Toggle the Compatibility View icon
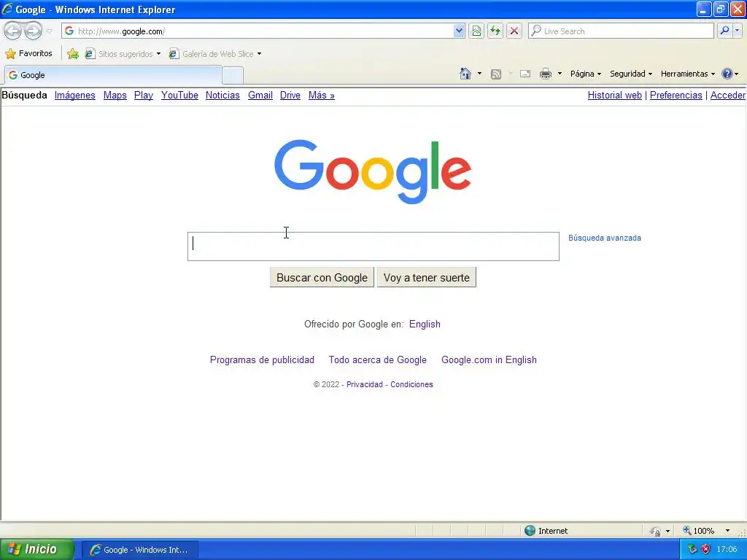Image resolution: width=747 pixels, height=560 pixels. [x=476, y=31]
